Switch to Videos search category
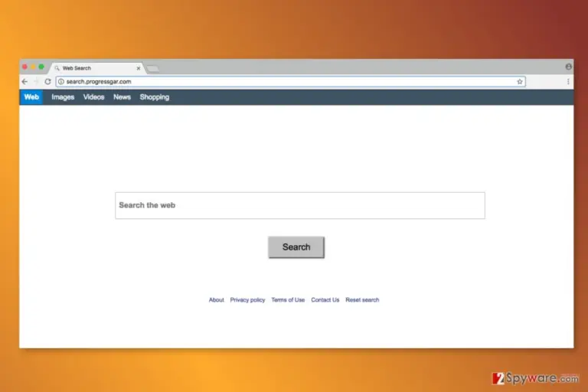 coord(93,97)
